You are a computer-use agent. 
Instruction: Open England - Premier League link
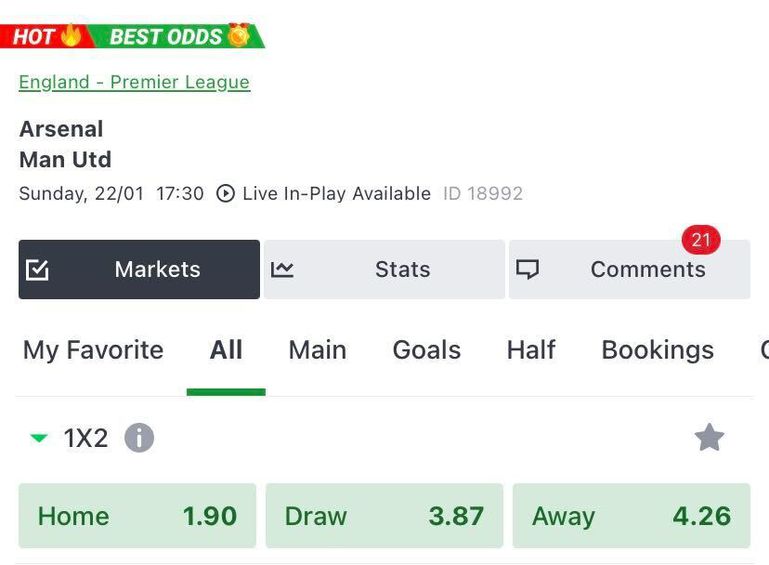point(134,83)
